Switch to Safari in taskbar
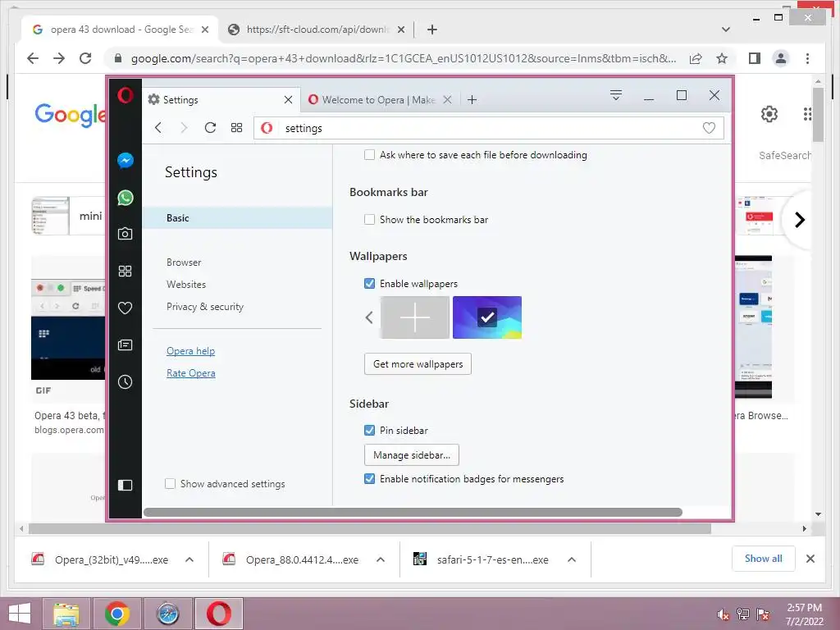The width and height of the screenshot is (840, 630). (168, 614)
